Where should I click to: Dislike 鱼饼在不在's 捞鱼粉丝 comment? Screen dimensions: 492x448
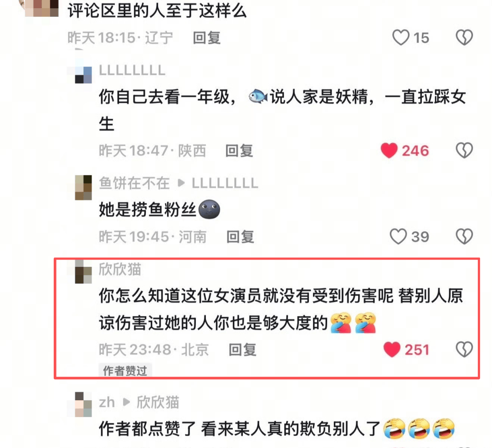pos(464,236)
